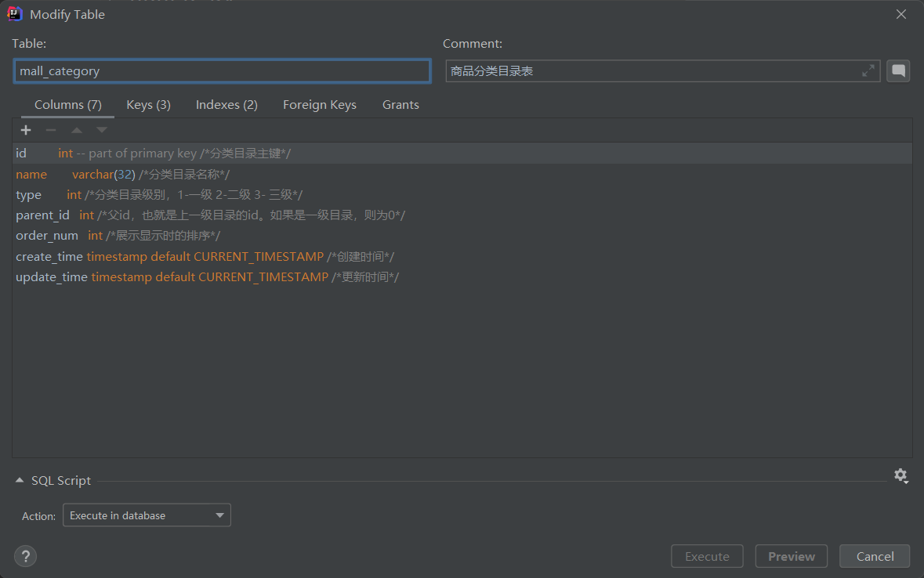Click the IntelliJ app icon in title bar
Image resolution: width=924 pixels, height=578 pixels.
click(x=14, y=14)
